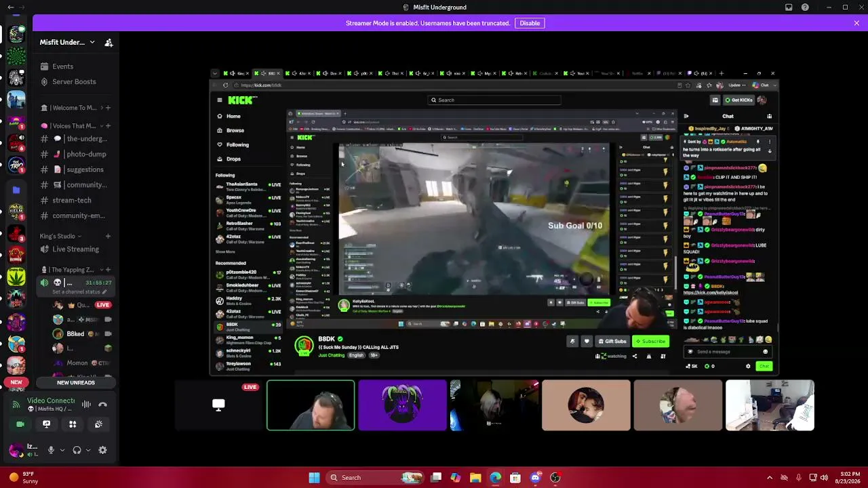Expand the Misfit Underground server menu
Image resolution: width=868 pixels, height=488 pixels.
coord(66,43)
